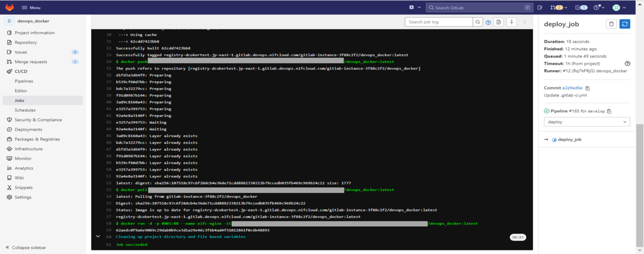This screenshot has width=644, height=254.
Task: Go to Repository in sidebar
Action: [43, 42]
